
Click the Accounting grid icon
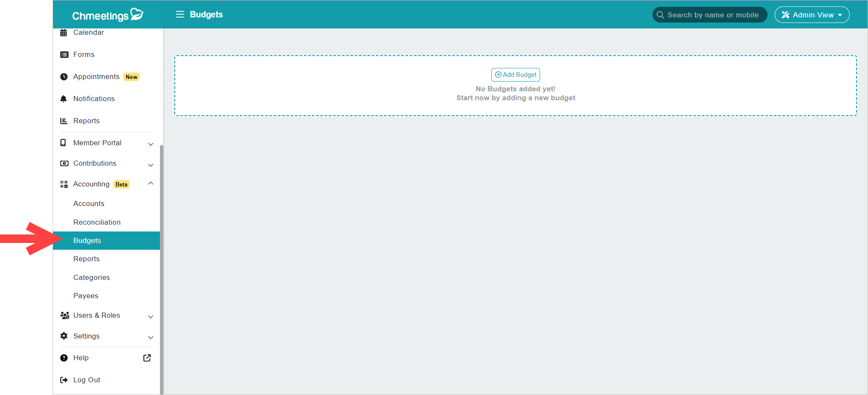pyautogui.click(x=64, y=184)
